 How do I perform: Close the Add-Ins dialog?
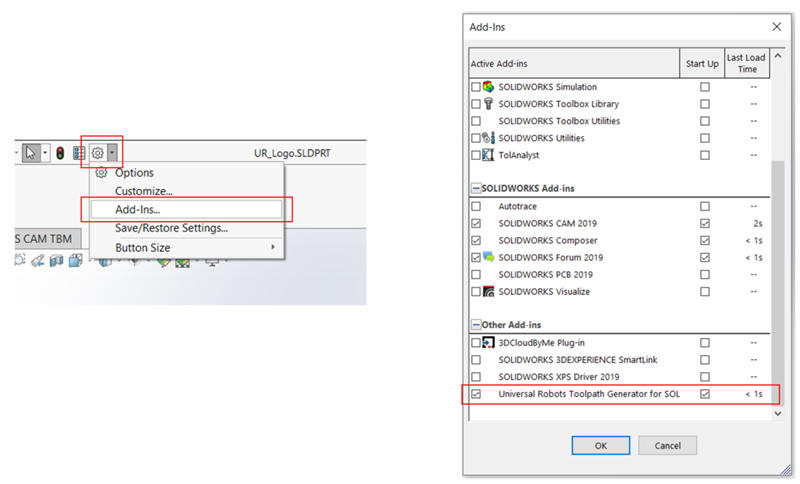tap(777, 27)
